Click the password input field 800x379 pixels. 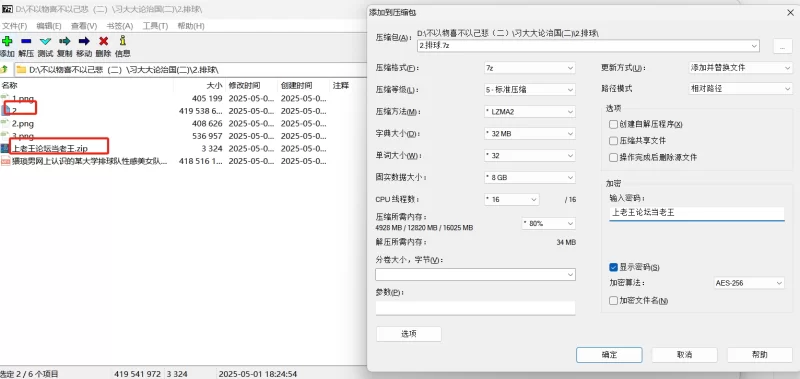pyautogui.click(x=697, y=213)
